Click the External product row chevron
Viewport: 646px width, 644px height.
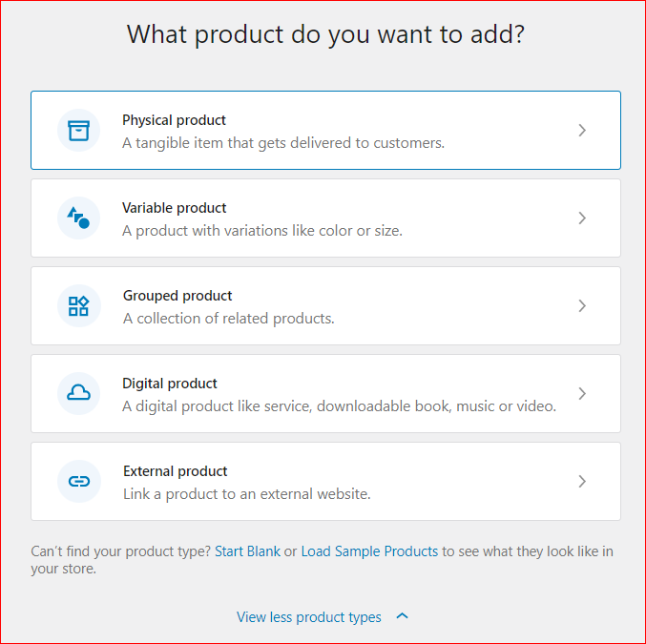click(x=582, y=482)
